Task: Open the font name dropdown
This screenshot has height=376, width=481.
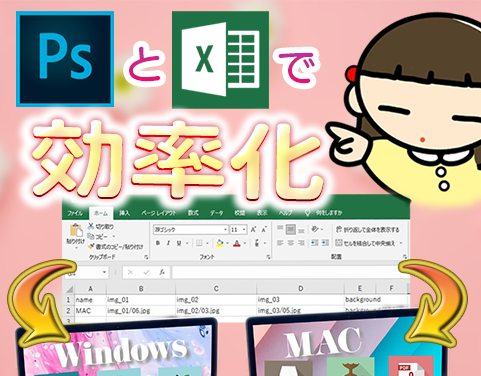Action: pyautogui.click(x=225, y=230)
